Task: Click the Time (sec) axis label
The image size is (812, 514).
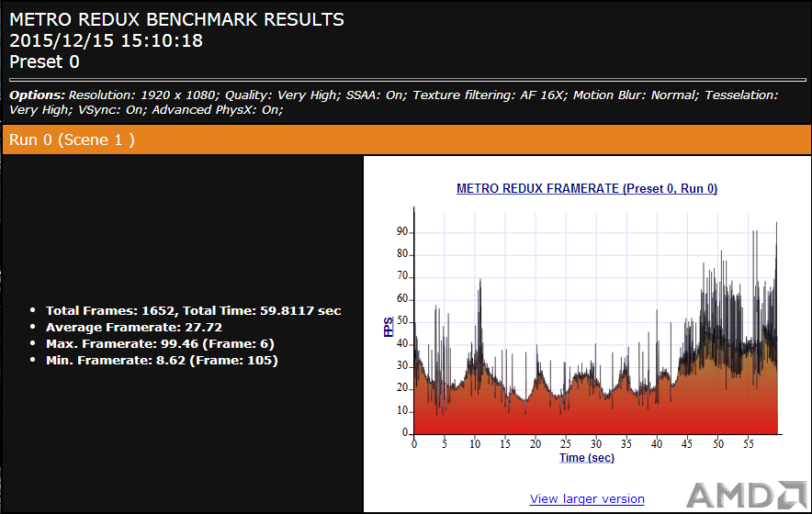Action: point(587,458)
